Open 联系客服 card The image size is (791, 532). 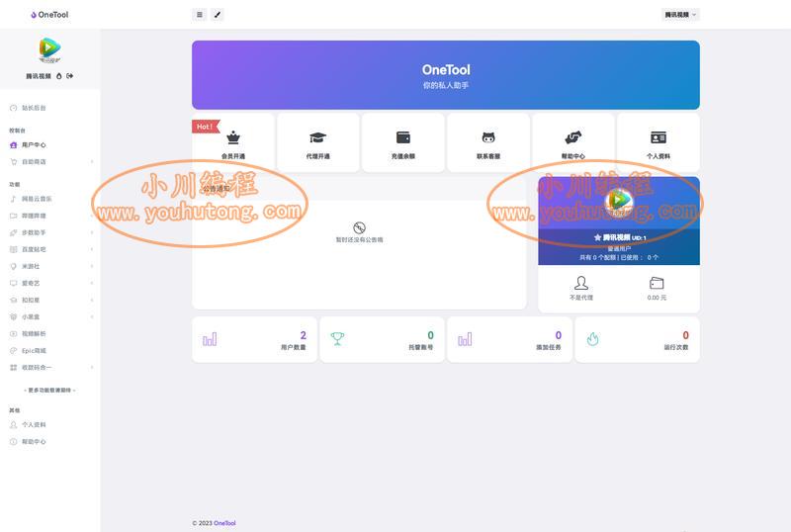(x=488, y=142)
